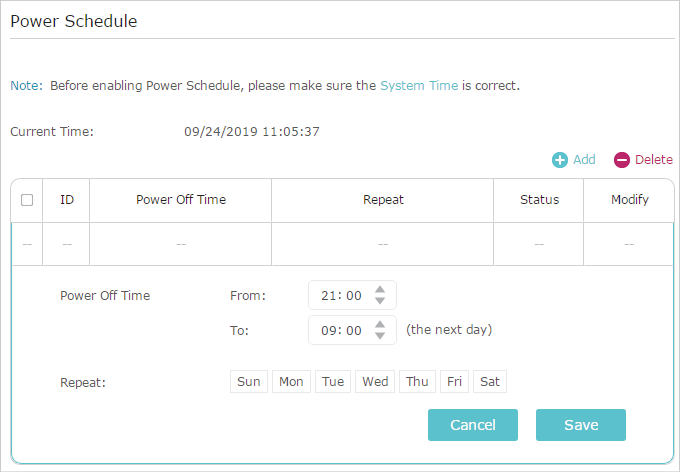
Task: Decrease the To time with down arrow
Action: 380,335
